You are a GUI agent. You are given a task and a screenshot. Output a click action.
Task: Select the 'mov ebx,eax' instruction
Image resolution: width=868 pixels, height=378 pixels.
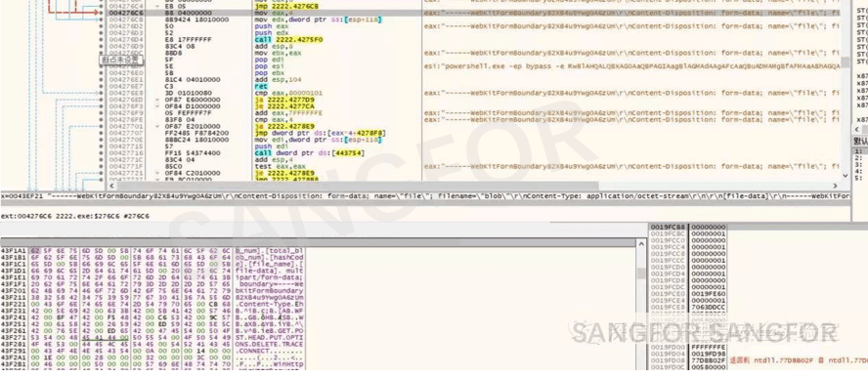tap(277, 53)
